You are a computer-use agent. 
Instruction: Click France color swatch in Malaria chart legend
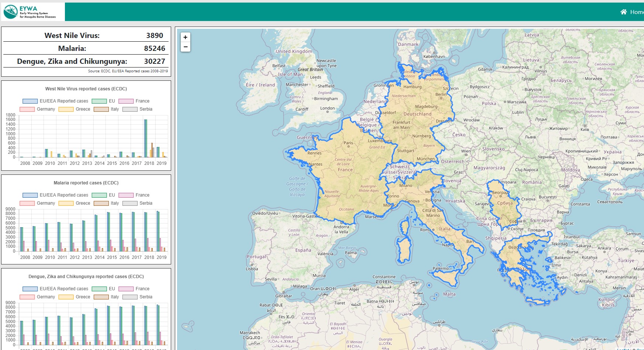pos(126,195)
